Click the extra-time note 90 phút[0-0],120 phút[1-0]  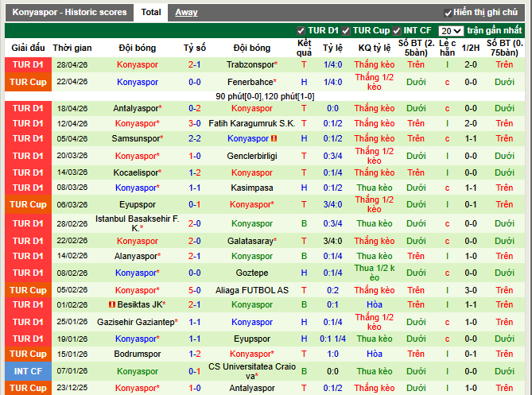tap(265, 97)
